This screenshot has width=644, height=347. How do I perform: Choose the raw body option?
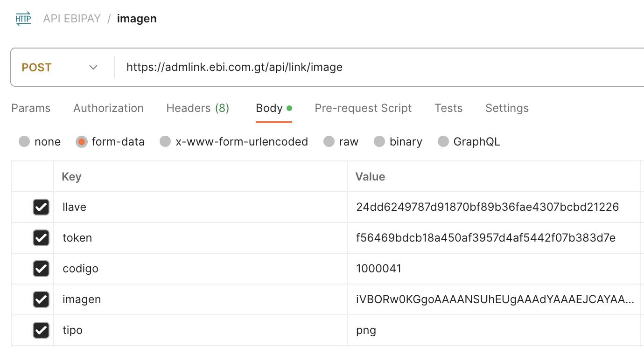329,141
